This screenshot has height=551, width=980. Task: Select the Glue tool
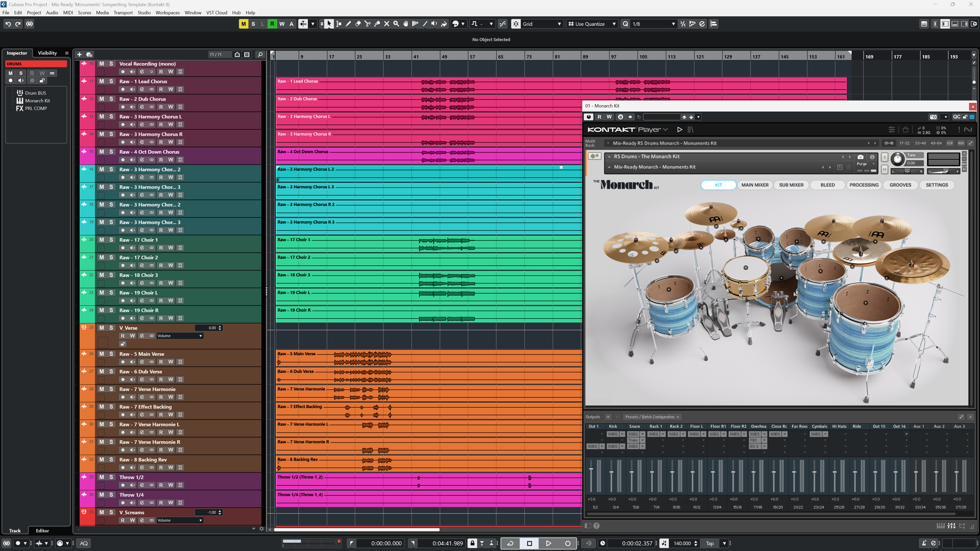coord(377,23)
